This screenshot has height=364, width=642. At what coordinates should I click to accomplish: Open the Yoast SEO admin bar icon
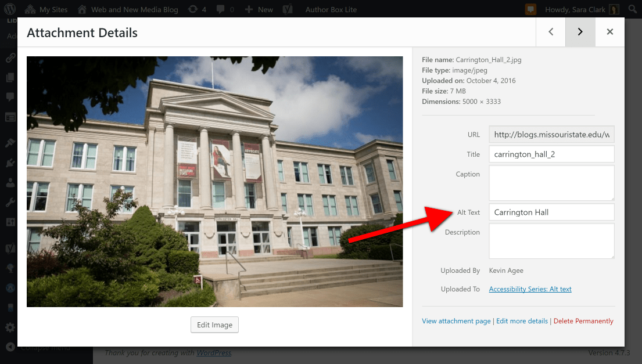point(288,9)
